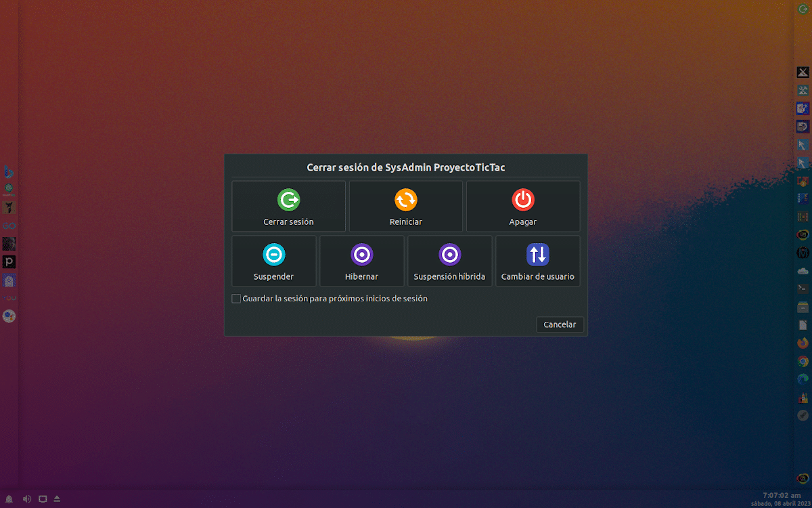
Task: Click the round 'M' icon in right dock
Action: [803, 252]
